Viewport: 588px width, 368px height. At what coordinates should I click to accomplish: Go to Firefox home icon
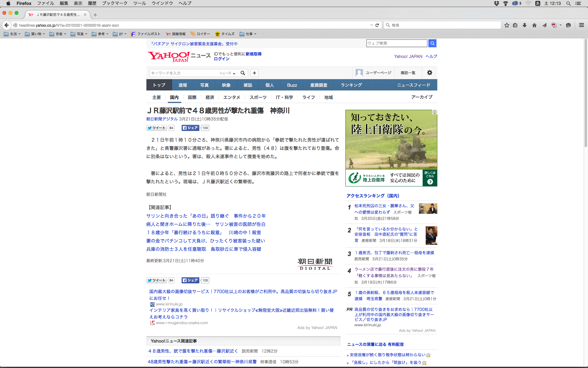pos(534,25)
